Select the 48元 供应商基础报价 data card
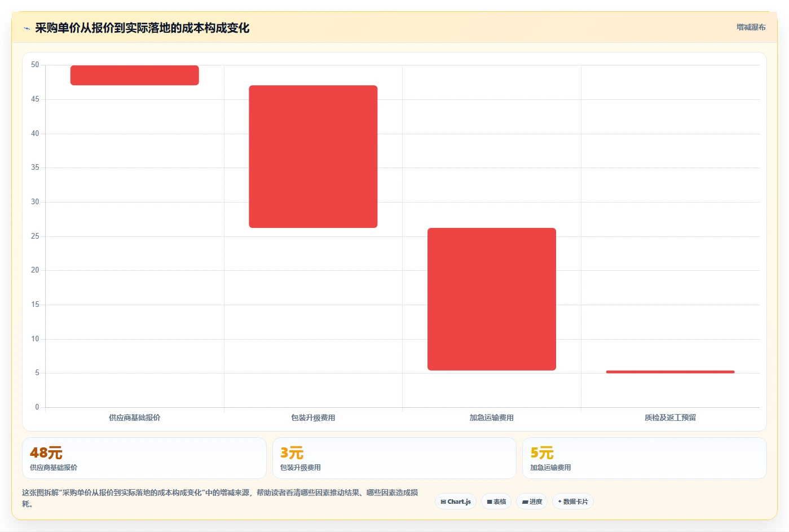The image size is (789, 532). [144, 458]
